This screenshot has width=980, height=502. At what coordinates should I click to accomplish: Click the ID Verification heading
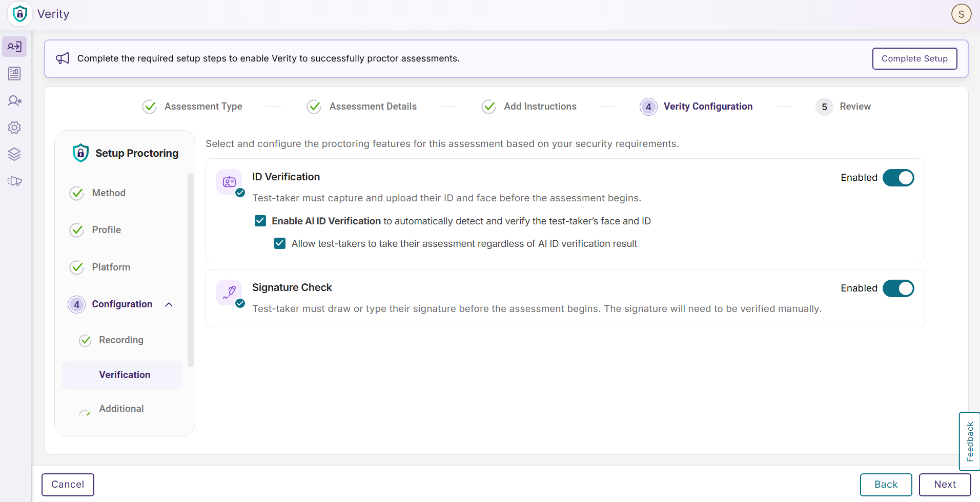click(x=286, y=177)
